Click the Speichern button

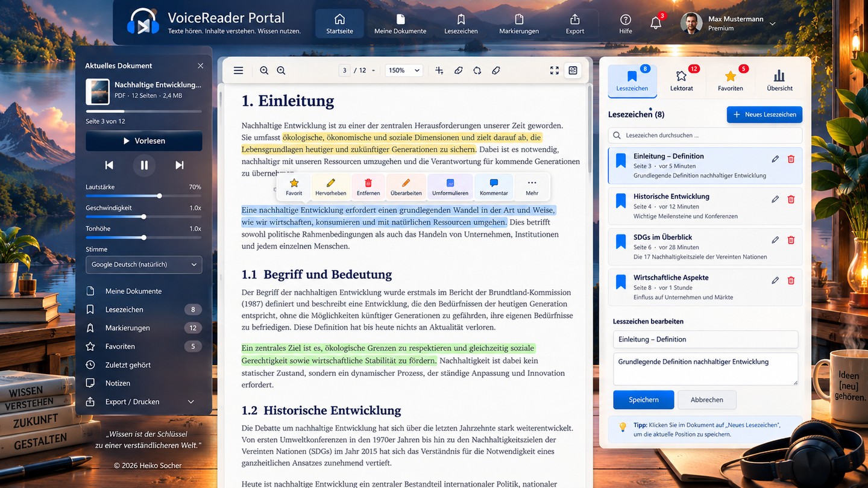pos(644,399)
